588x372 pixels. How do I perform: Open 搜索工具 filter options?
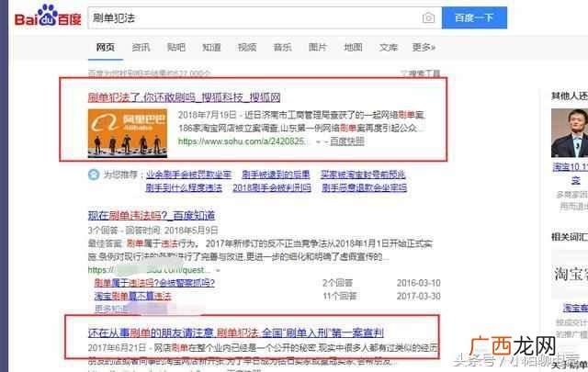(420, 73)
